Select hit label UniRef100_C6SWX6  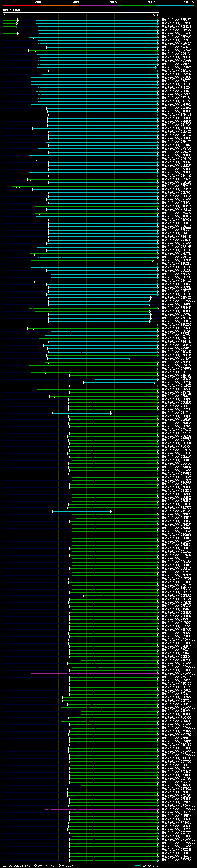point(176,67)
